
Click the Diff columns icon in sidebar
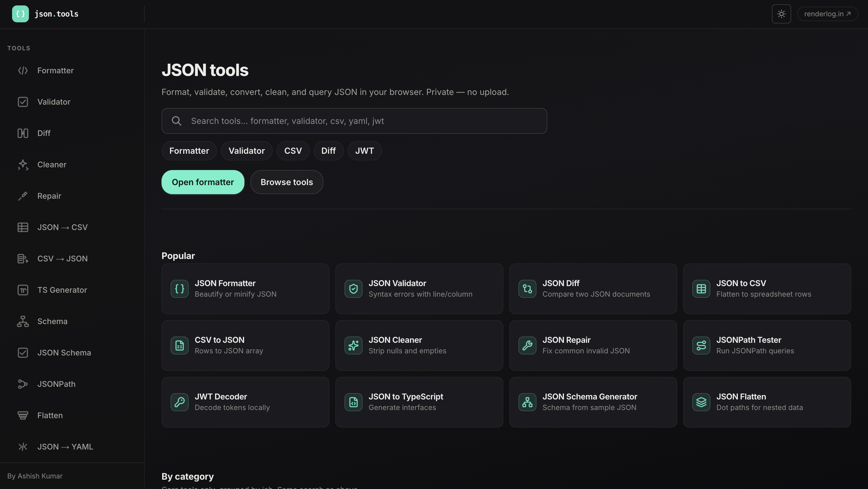23,133
